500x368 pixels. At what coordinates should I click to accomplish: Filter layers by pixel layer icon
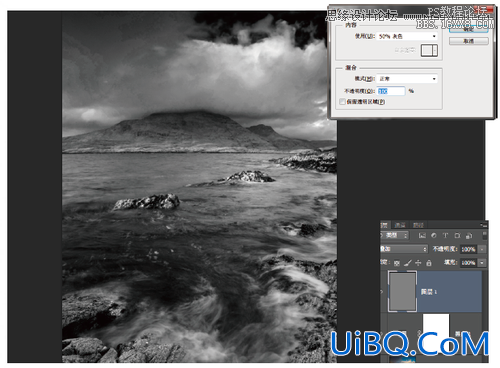coord(422,235)
